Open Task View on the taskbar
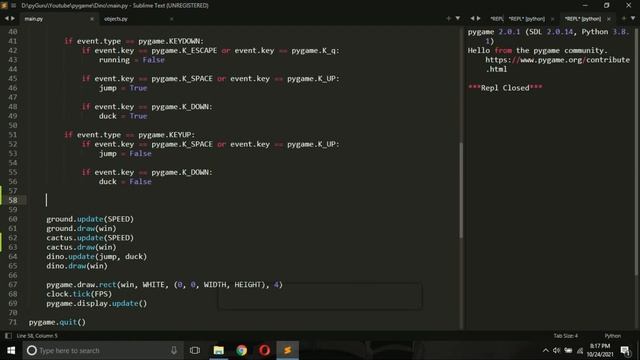Screen dimensions: 640x360 (x=195, y=350)
